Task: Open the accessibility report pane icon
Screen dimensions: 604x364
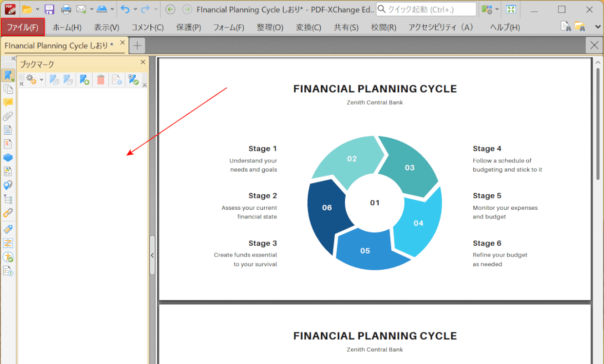Action: click(8, 271)
